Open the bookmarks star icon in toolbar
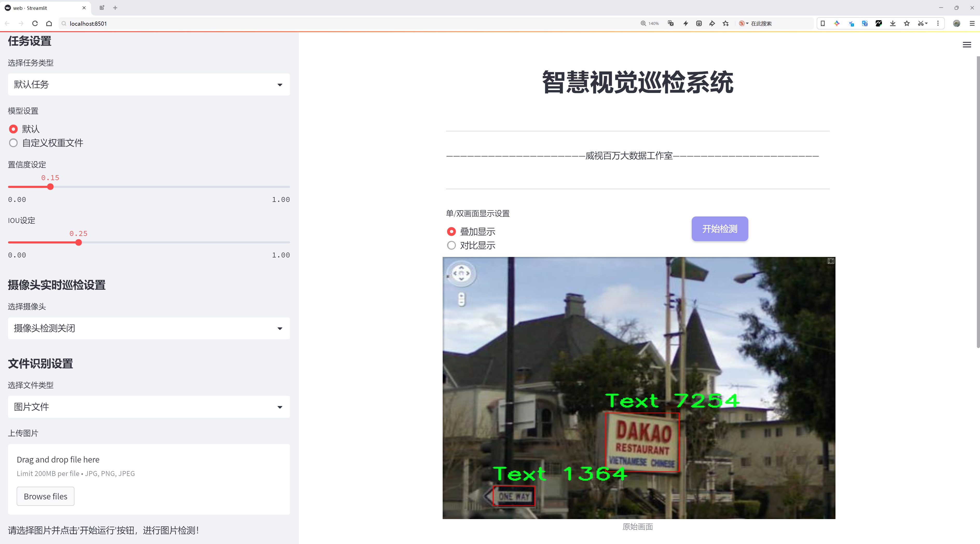Viewport: 980px width, 544px height. (x=907, y=23)
